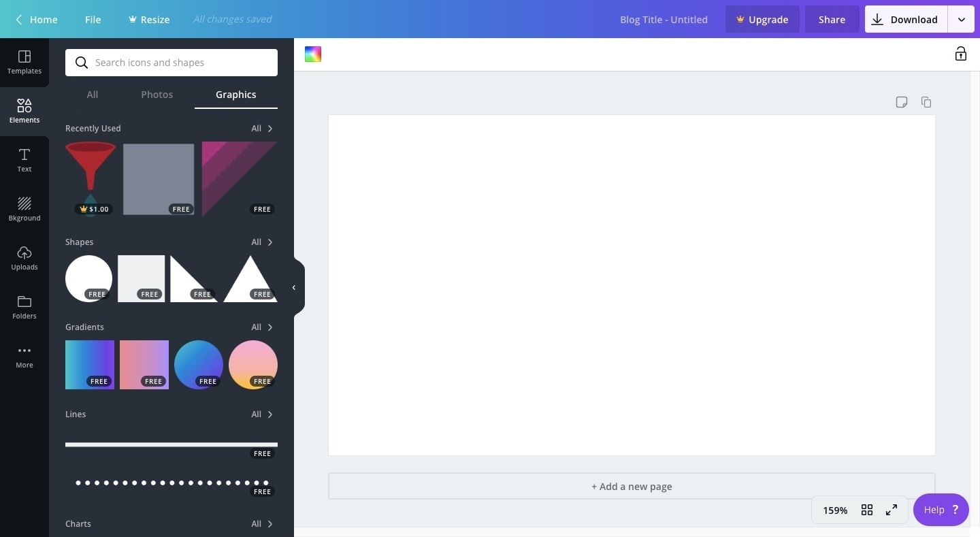Open canvas background color picker
This screenshot has width=980, height=537.
click(x=313, y=54)
